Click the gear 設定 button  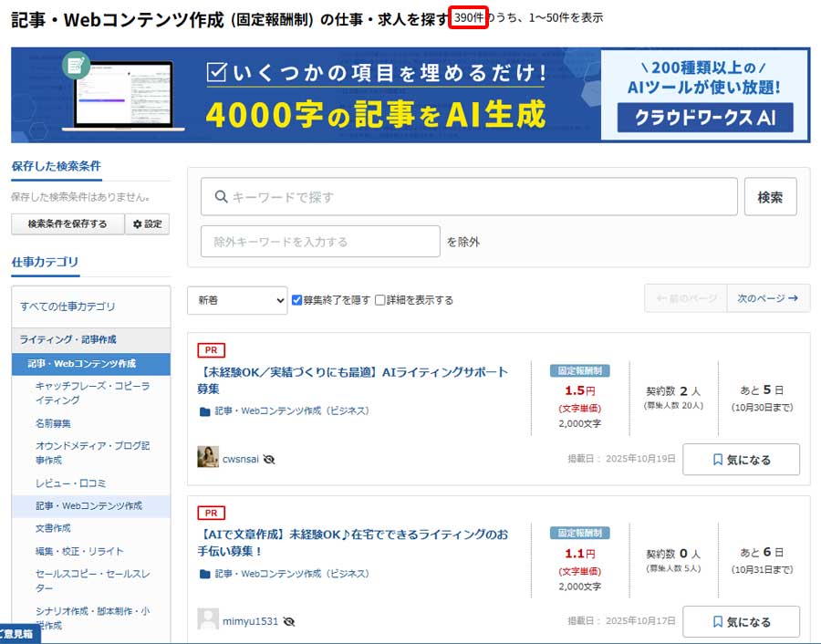tap(147, 223)
